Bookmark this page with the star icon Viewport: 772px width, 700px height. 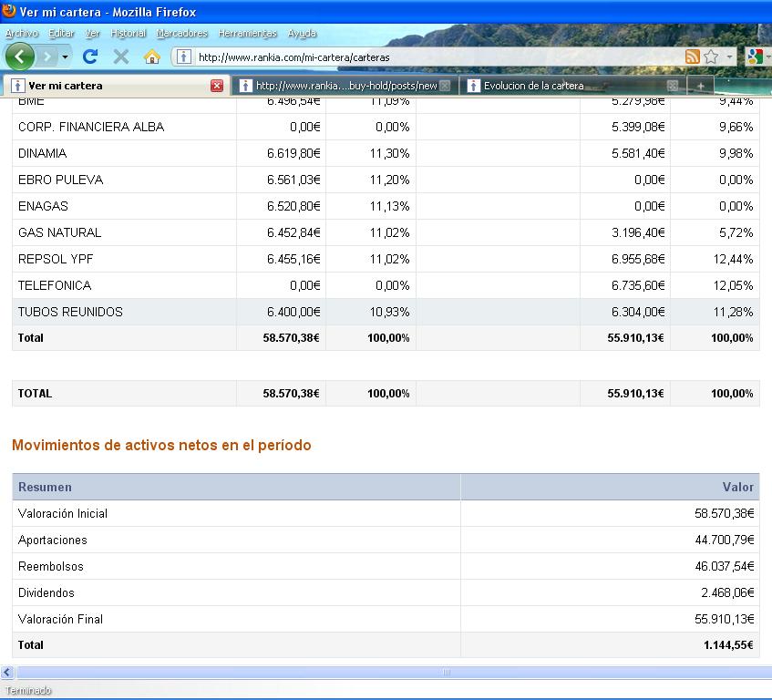click(x=711, y=57)
